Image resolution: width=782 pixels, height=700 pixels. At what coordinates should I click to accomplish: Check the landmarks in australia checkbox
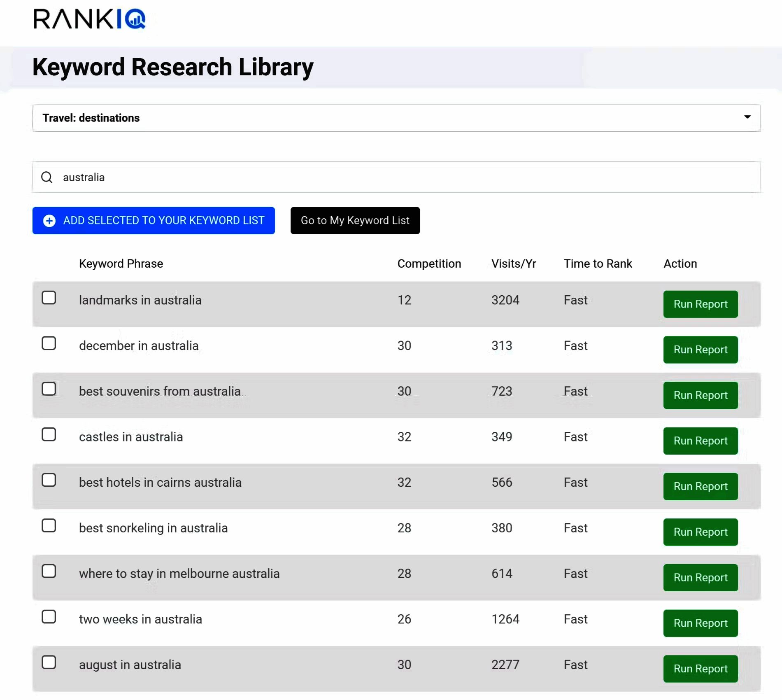(x=49, y=298)
